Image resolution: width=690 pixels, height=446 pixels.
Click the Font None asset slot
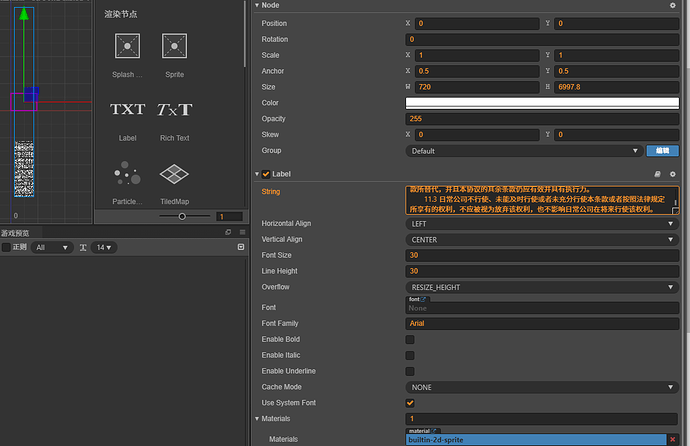(x=542, y=308)
